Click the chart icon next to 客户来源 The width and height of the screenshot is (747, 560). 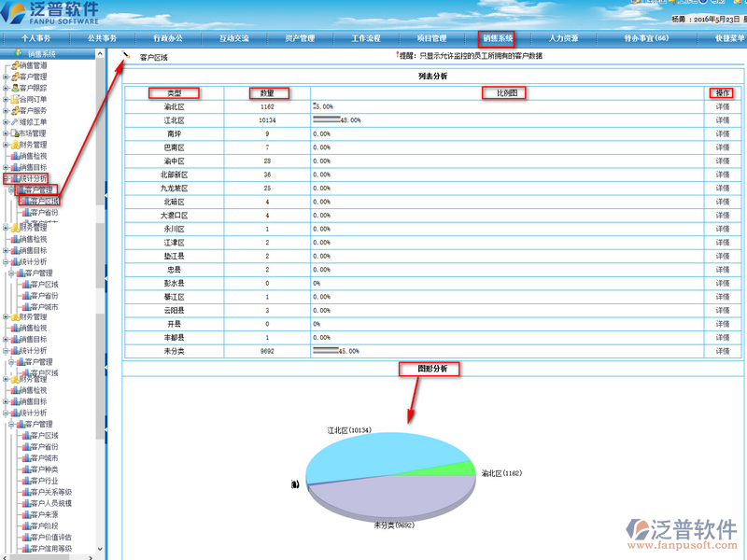tap(25, 514)
